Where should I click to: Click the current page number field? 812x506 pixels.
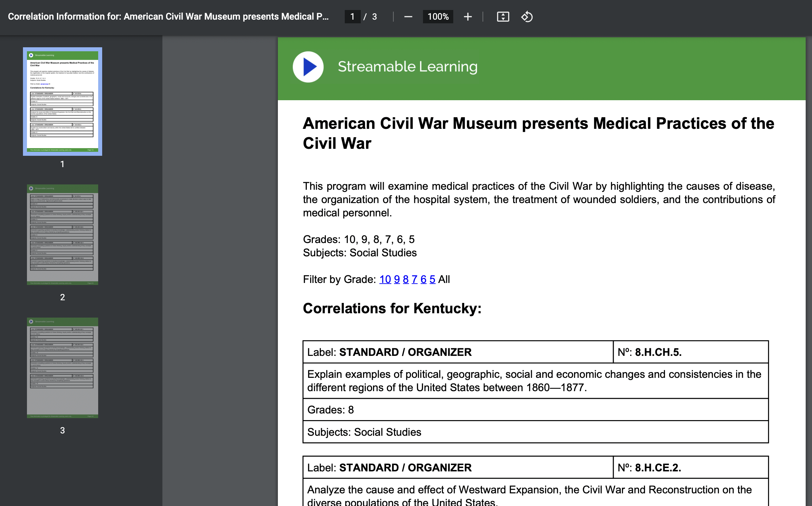point(352,17)
